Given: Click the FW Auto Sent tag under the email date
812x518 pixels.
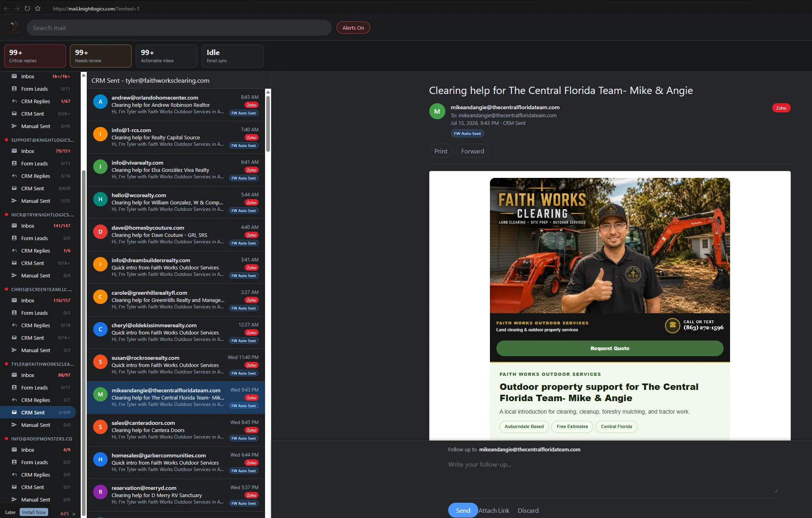Looking at the screenshot, I should point(467,133).
